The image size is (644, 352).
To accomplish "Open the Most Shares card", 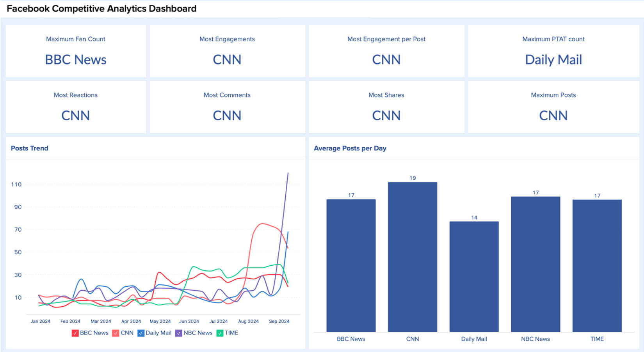I will [x=386, y=107].
